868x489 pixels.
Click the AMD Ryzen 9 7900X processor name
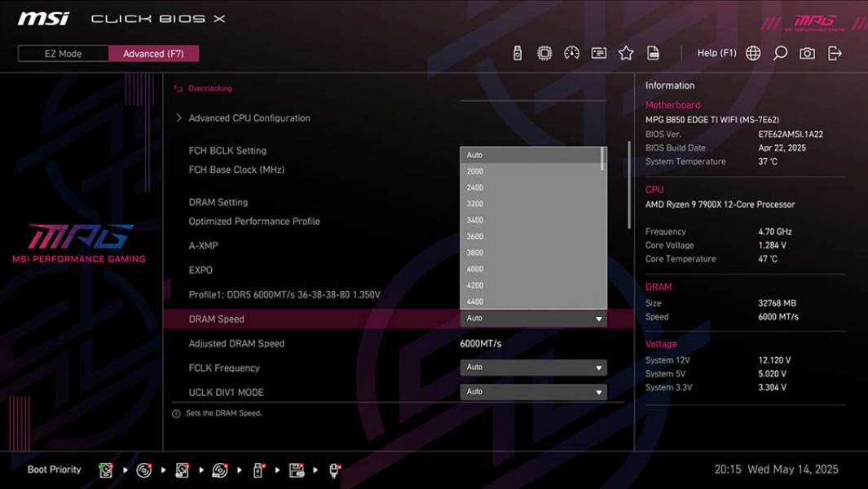pos(720,205)
